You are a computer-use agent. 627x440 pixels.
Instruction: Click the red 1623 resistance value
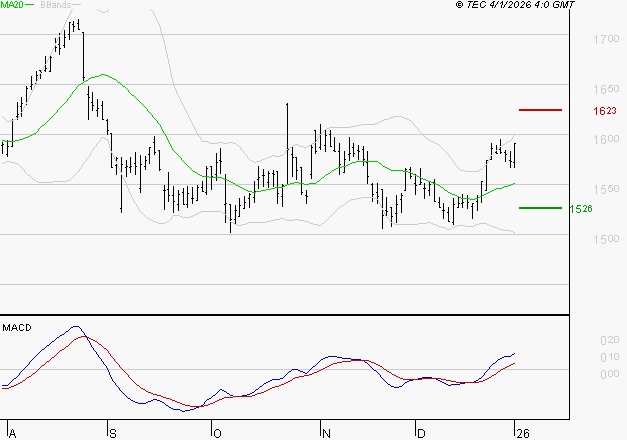(x=605, y=111)
